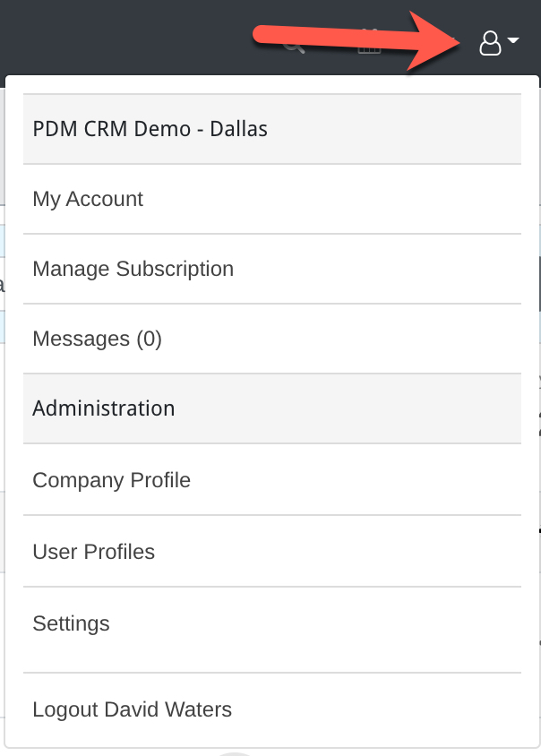541x756 pixels.
Task: Open the calendar icon in top bar
Action: (x=369, y=43)
